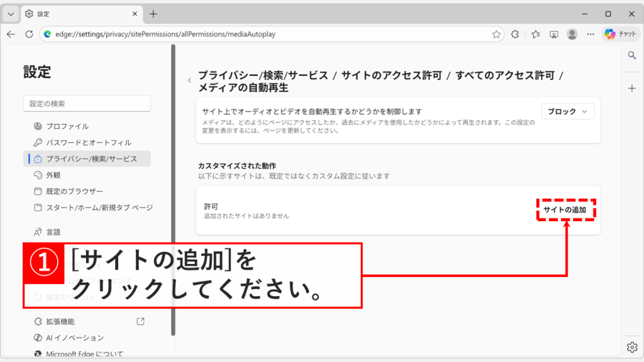Image resolution: width=644 pixels, height=362 pixels.
Task: Click the サイトの追加 button
Action: (565, 210)
